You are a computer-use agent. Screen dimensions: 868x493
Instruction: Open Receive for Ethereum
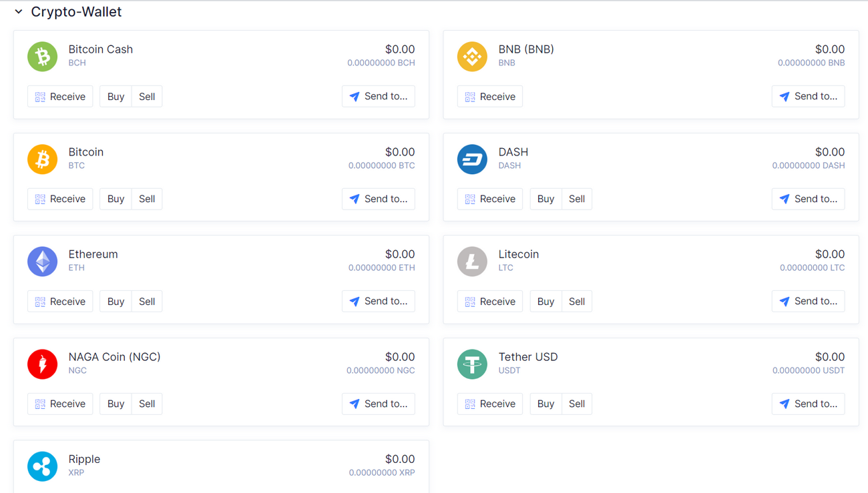tap(60, 302)
